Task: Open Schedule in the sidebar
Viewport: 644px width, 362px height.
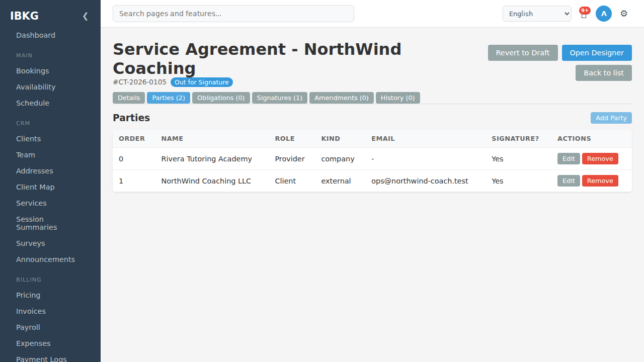Action: (x=33, y=103)
